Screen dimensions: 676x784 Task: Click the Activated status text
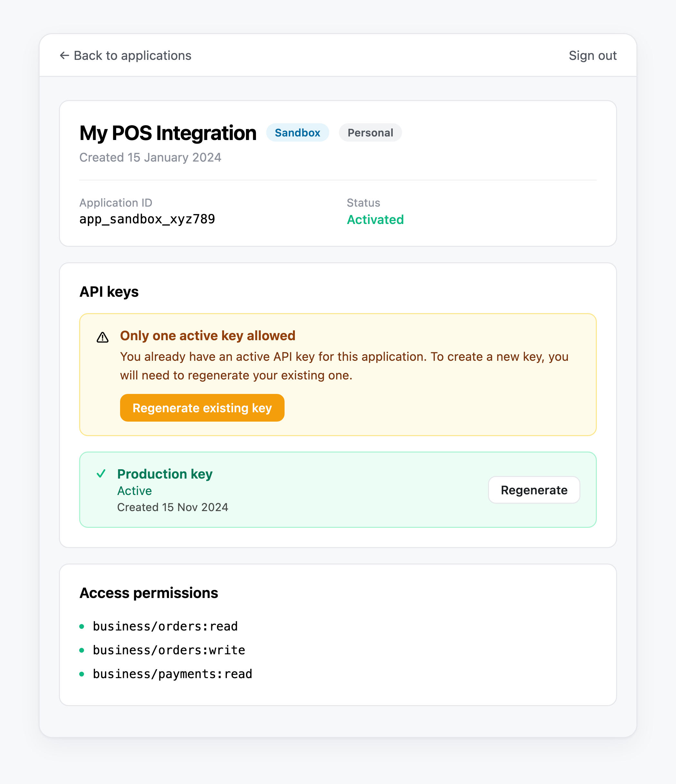click(375, 219)
